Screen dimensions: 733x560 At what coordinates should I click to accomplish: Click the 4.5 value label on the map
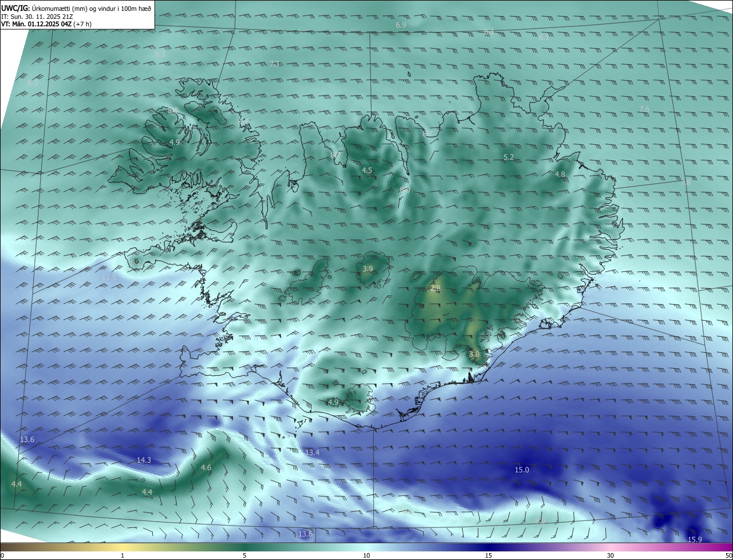coord(367,171)
